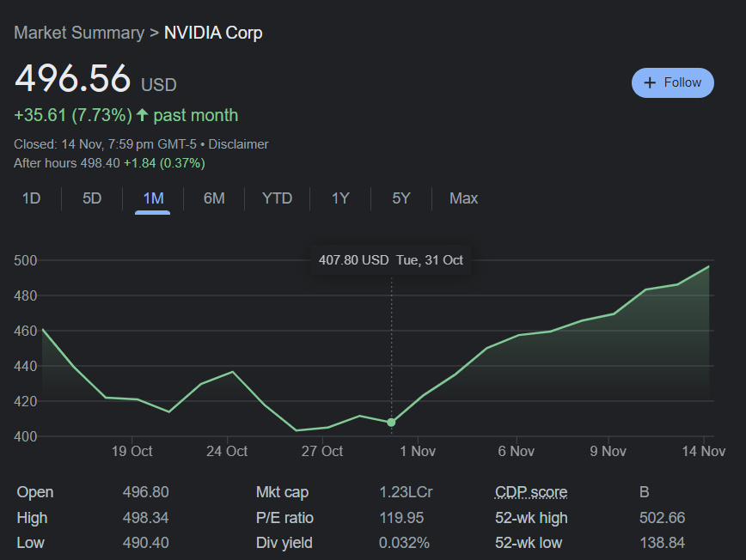Select the 1D time range tab

point(31,198)
